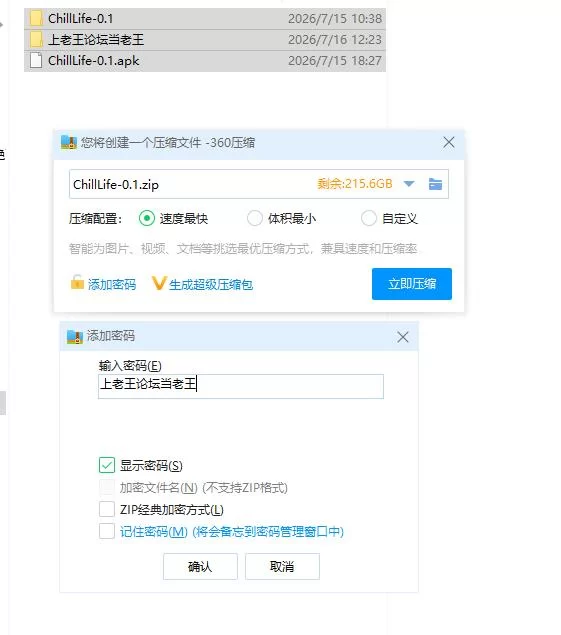The height and width of the screenshot is (635, 561).
Task: Click the date 2026/7/16 12:23
Action: pyautogui.click(x=335, y=40)
